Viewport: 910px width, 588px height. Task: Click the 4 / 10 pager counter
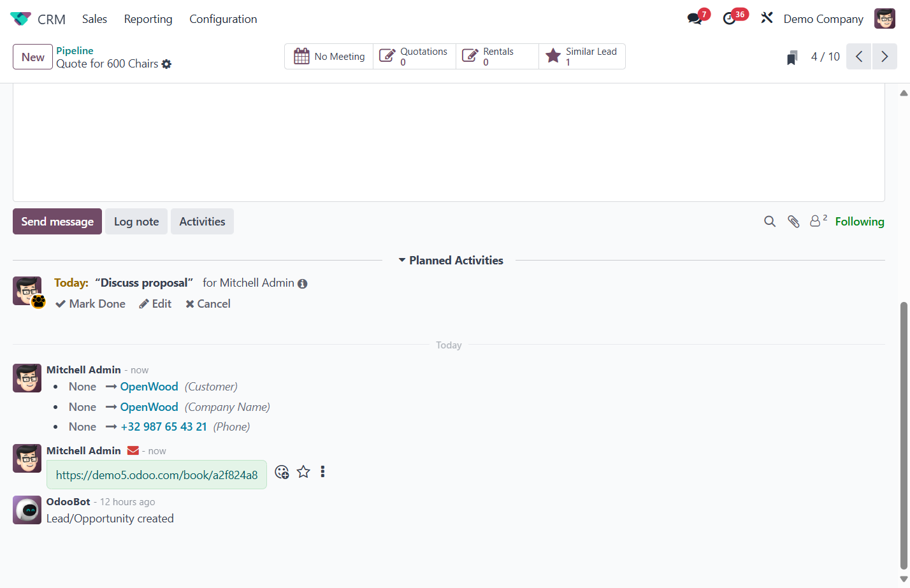point(825,57)
